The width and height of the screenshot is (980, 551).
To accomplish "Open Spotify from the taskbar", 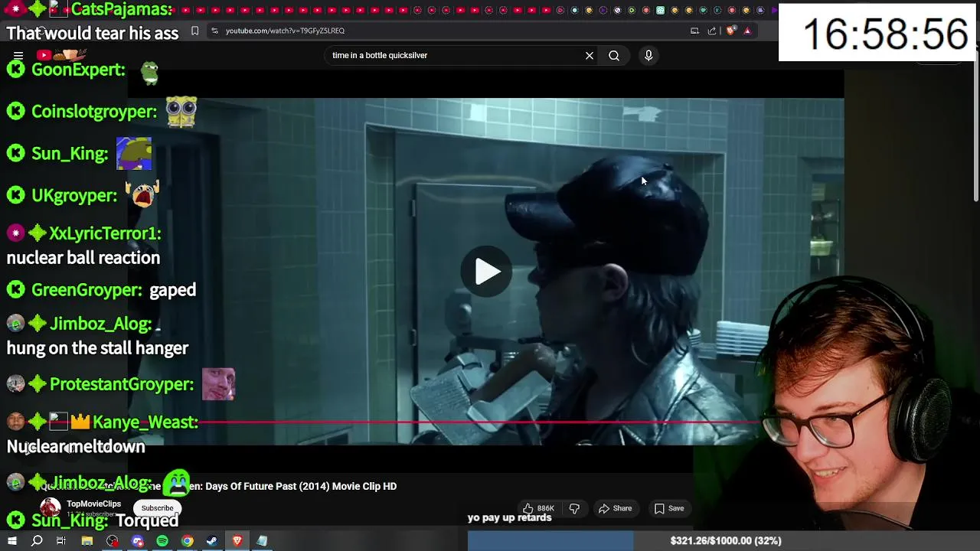I will (x=162, y=541).
